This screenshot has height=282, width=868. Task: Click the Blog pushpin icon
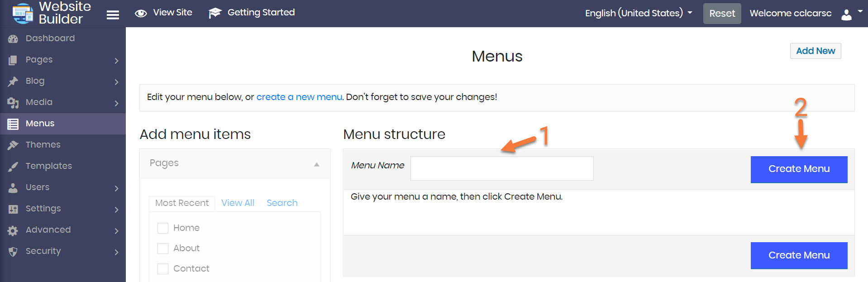pos(13,81)
